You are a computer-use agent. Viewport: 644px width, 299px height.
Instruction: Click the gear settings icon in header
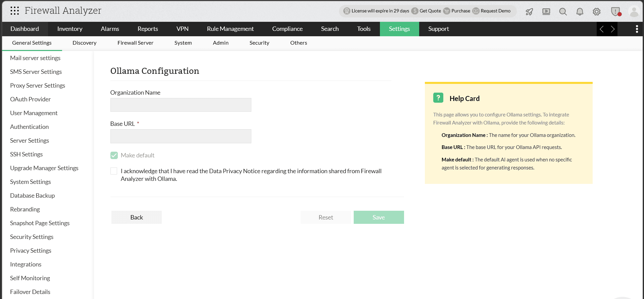(x=596, y=12)
